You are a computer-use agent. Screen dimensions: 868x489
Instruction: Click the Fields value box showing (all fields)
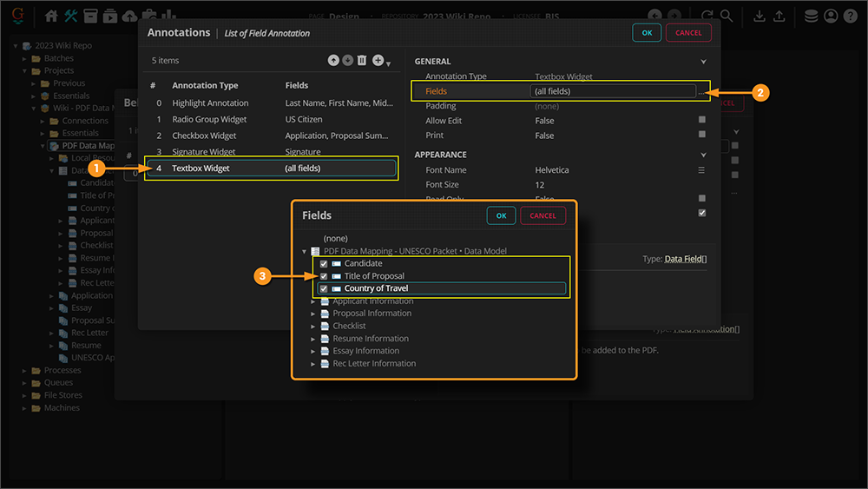click(x=612, y=91)
